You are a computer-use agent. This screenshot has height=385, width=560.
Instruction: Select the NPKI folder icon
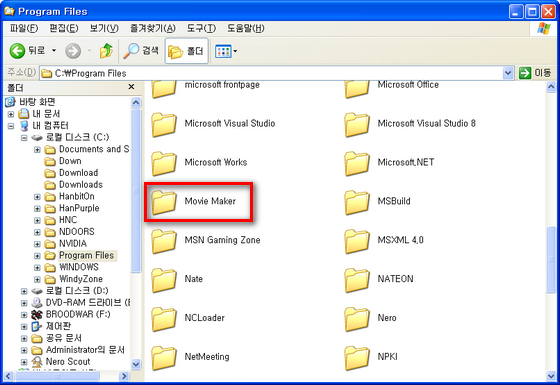357,358
